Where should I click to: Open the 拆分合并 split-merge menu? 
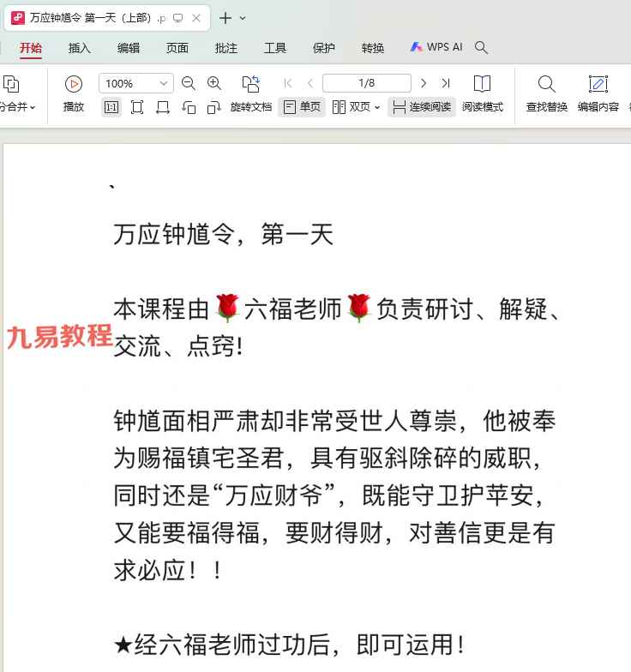[16, 94]
